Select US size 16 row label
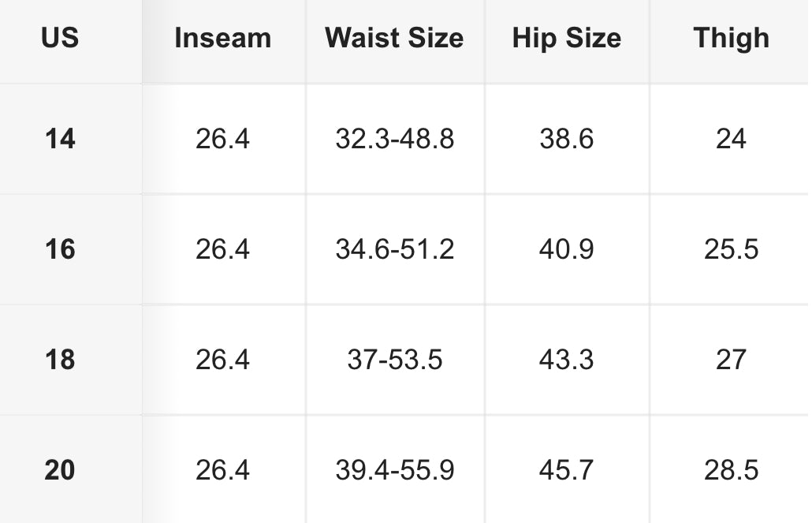The height and width of the screenshot is (523, 812). 60,249
